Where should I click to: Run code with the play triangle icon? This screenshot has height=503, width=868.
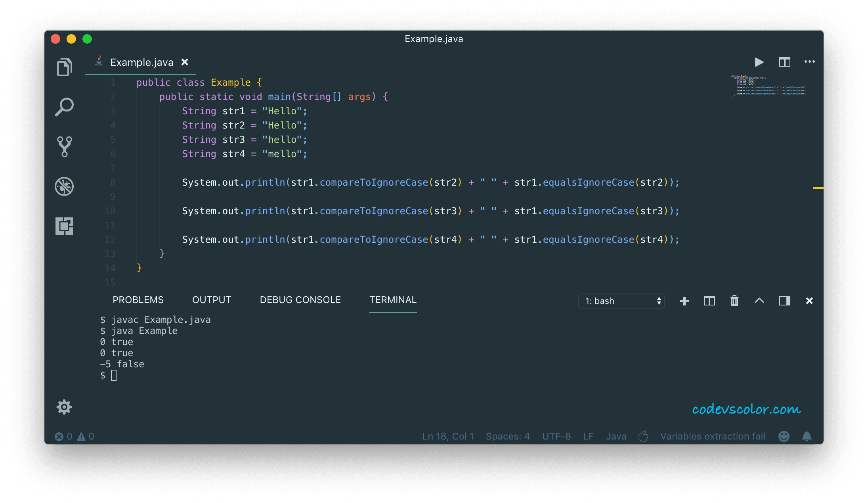coord(759,62)
